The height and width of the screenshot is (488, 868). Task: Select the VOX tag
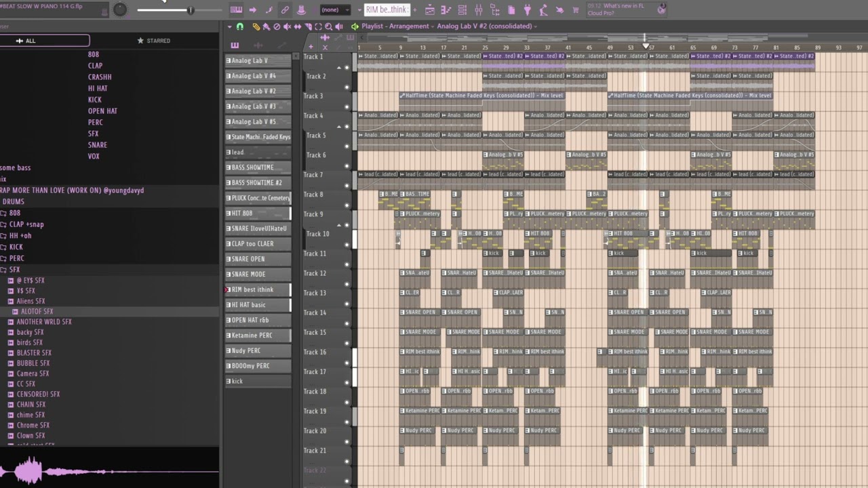[94, 156]
